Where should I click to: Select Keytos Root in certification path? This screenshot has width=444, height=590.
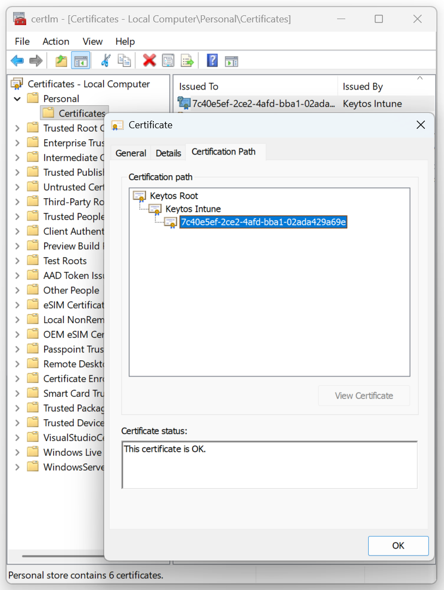(174, 196)
